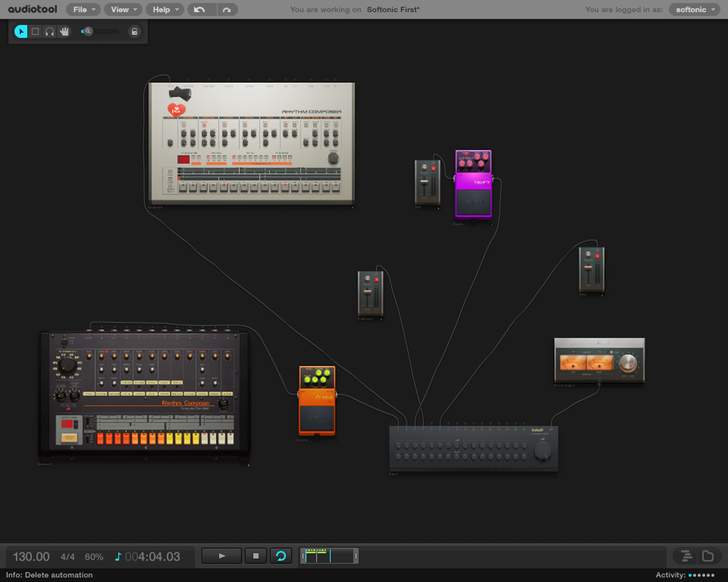Open the File menu
This screenshot has height=582, width=728.
coord(82,10)
